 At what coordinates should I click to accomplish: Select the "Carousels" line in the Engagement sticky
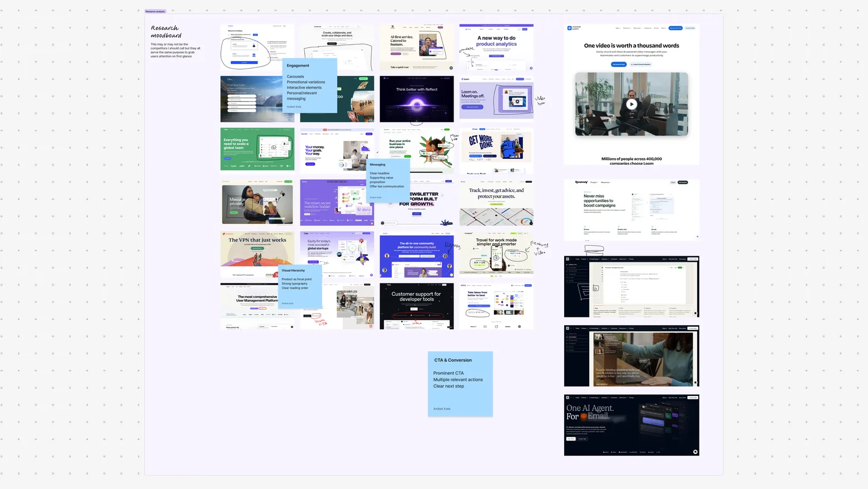coord(295,77)
